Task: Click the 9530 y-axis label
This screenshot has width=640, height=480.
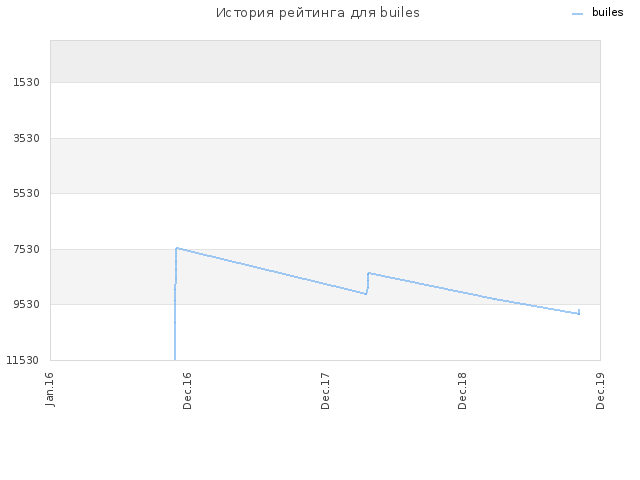Action: (x=26, y=304)
